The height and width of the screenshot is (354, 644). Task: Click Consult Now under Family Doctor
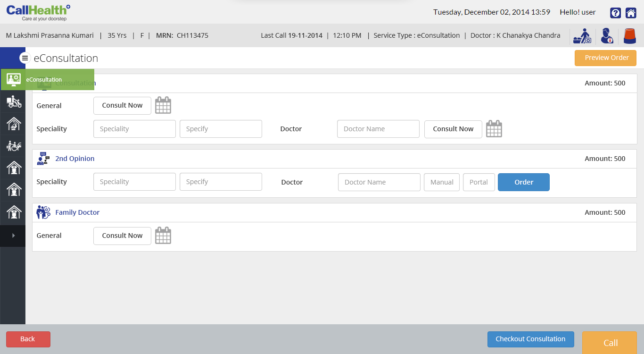(122, 236)
